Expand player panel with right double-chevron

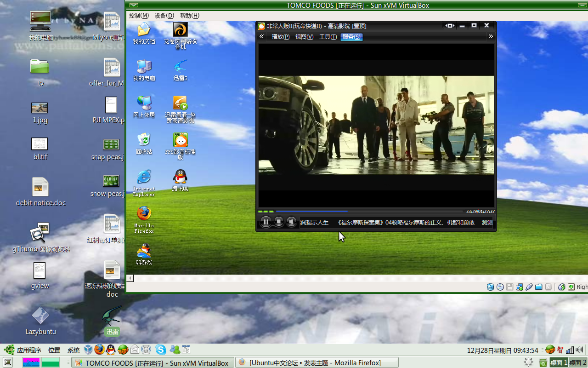click(x=491, y=36)
